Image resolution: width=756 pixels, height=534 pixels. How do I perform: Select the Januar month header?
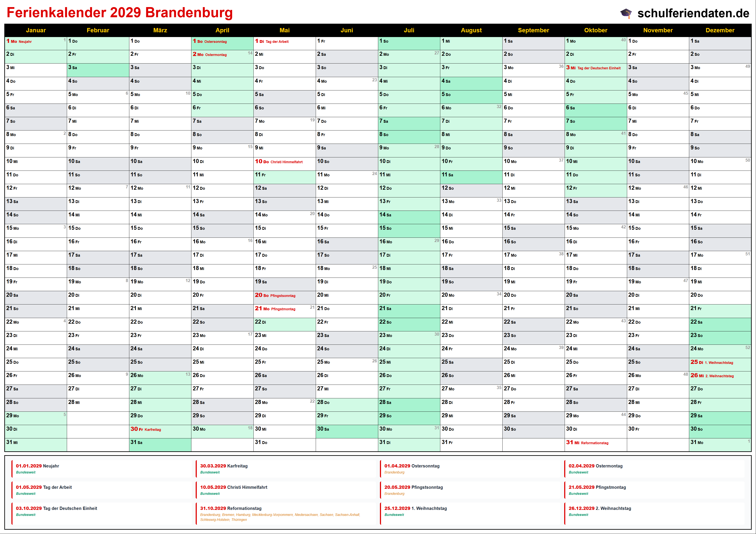click(x=36, y=30)
